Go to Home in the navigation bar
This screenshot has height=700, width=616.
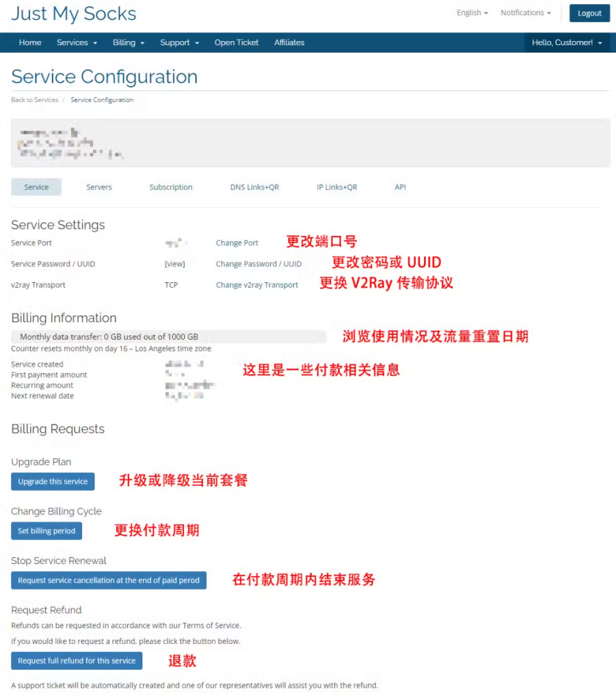click(30, 42)
